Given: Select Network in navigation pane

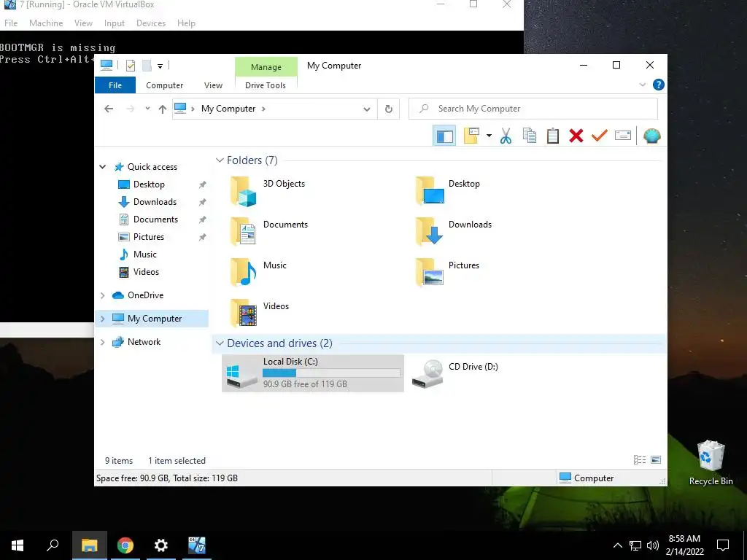Looking at the screenshot, I should [144, 342].
